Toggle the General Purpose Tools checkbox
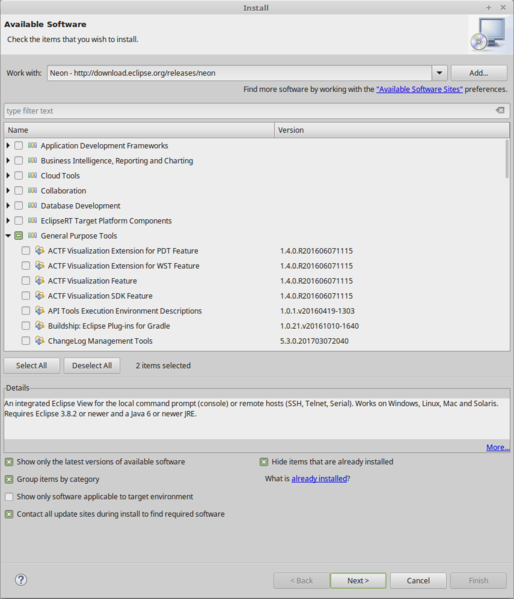This screenshot has height=599, width=514. [x=18, y=235]
